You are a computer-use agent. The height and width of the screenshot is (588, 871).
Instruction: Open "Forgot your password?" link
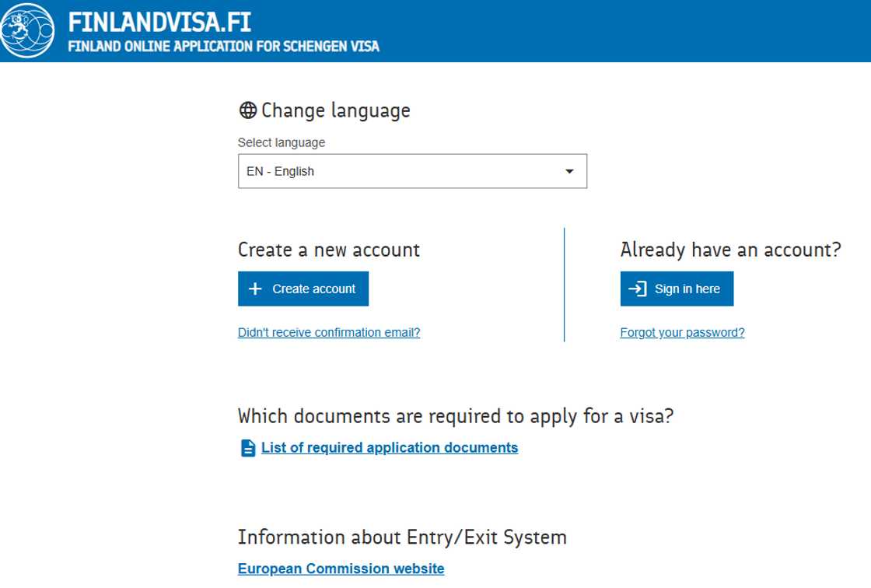coord(682,332)
